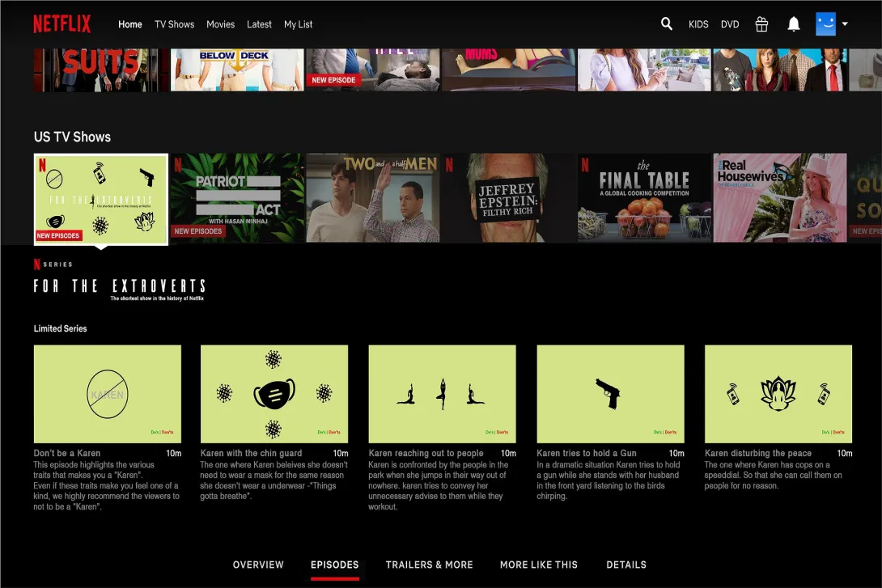Open Latest menu item
This screenshot has height=588, width=882.
pos(259,24)
